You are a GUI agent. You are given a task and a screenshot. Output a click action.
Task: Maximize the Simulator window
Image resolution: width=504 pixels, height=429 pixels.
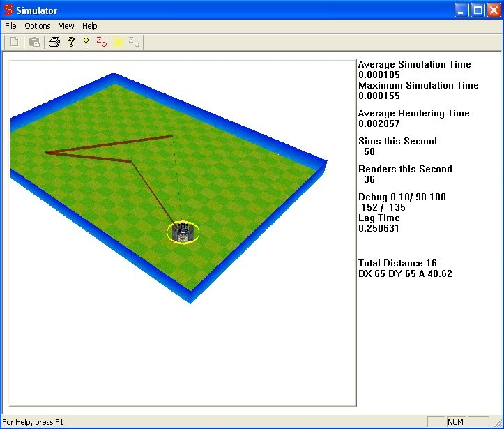(x=478, y=10)
